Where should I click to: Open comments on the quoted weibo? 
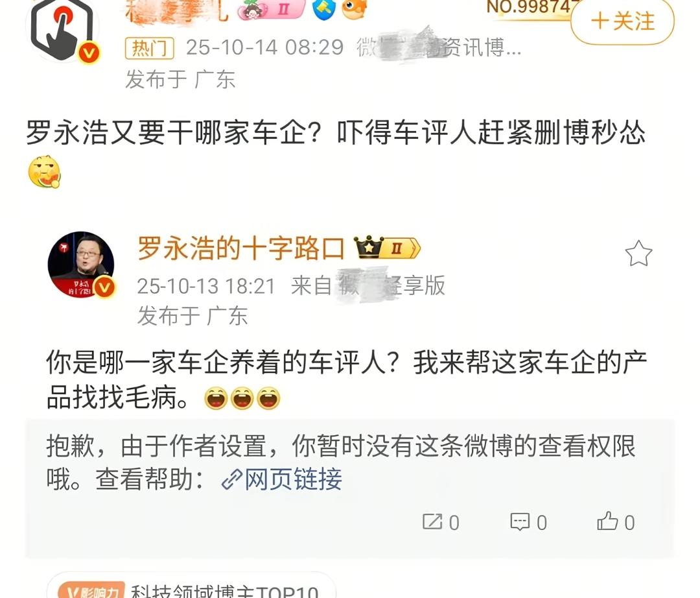(x=529, y=522)
